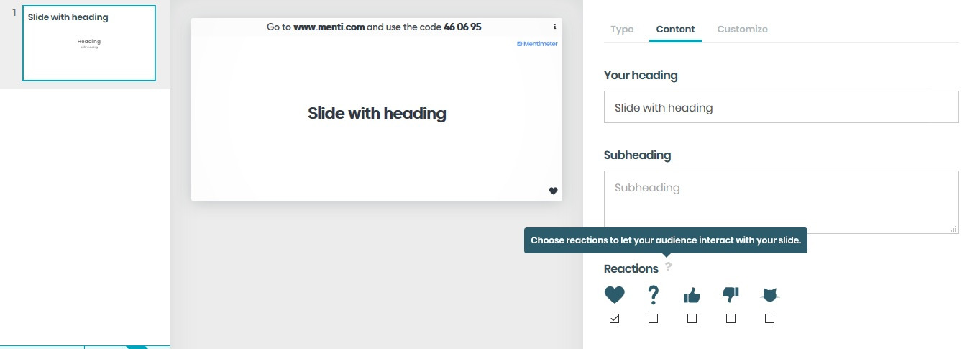Screen dimensions: 980x349
Task: Click the heart icon on slide preview
Action: [x=553, y=191]
